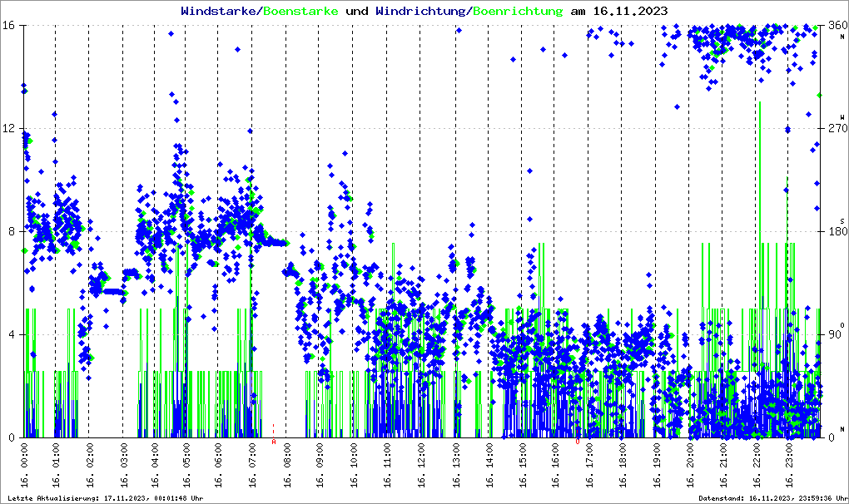Click the left axis value 16

(8, 26)
